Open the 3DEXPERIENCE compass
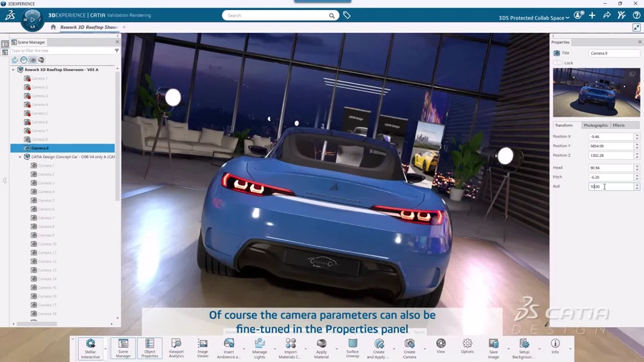Image resolution: width=644 pixels, height=362 pixels. coord(32,19)
